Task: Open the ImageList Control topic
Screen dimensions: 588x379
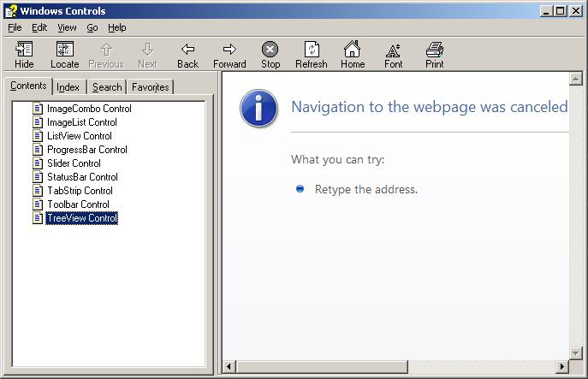Action: coord(82,122)
